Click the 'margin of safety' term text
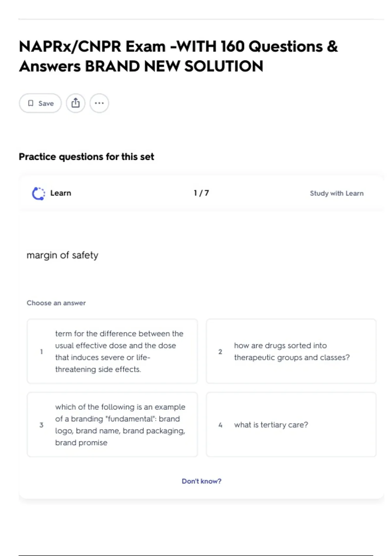 (x=62, y=255)
